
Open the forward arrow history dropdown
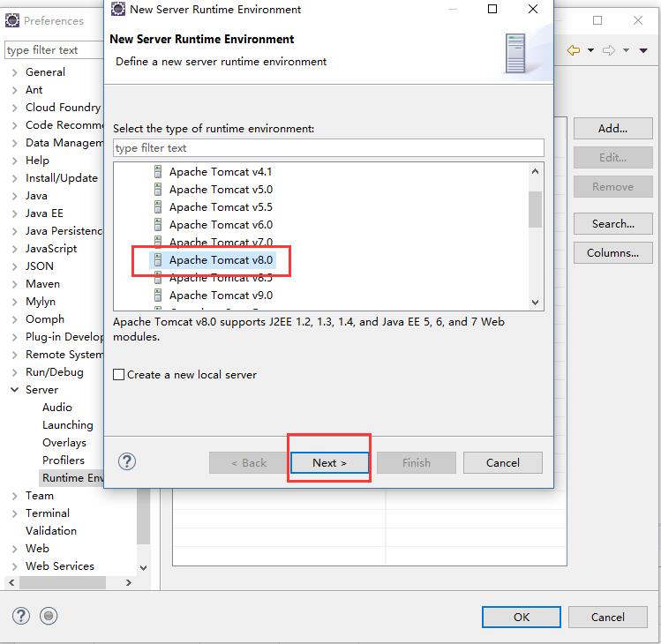pos(626,50)
